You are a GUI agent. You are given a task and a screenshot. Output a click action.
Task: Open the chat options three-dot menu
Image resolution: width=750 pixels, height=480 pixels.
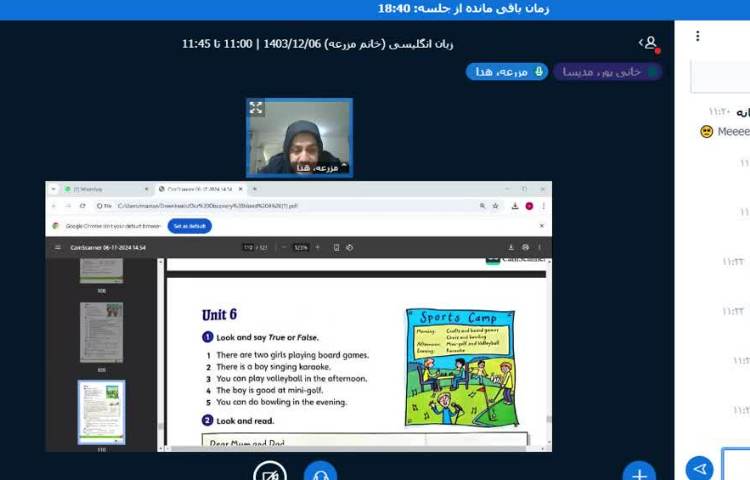tap(697, 36)
